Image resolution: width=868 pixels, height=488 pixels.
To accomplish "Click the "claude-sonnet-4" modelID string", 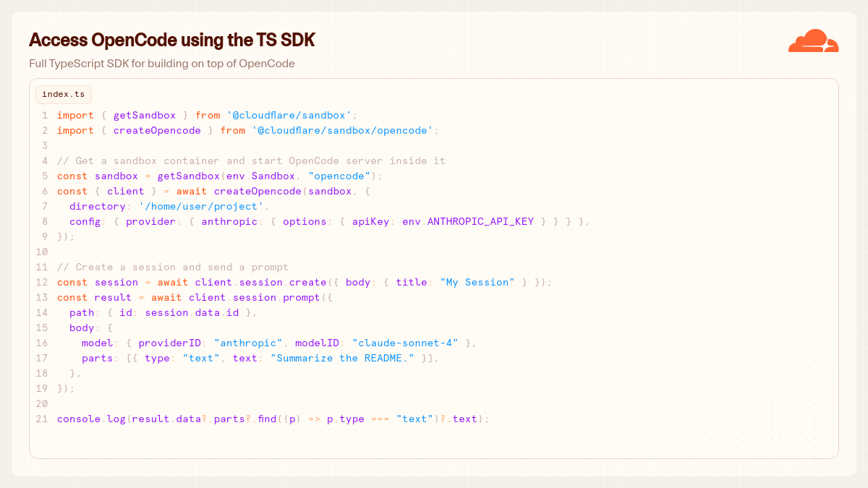I will [405, 343].
